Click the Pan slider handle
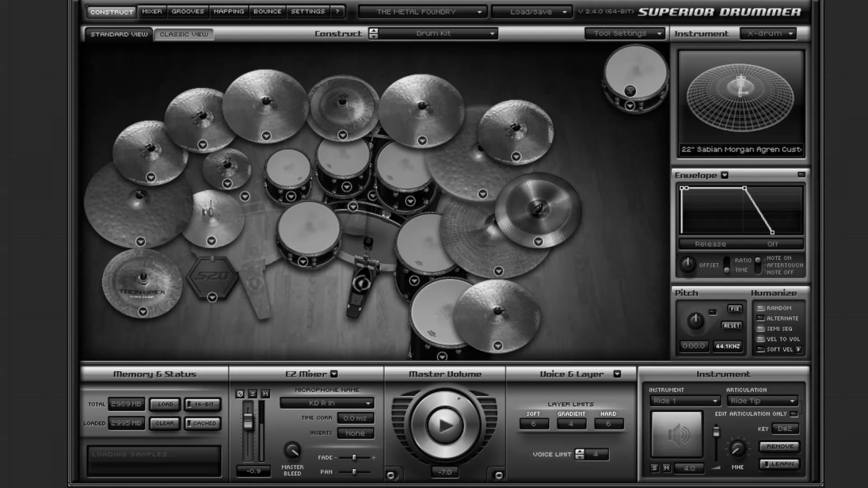The image size is (868, 488). click(x=354, y=472)
